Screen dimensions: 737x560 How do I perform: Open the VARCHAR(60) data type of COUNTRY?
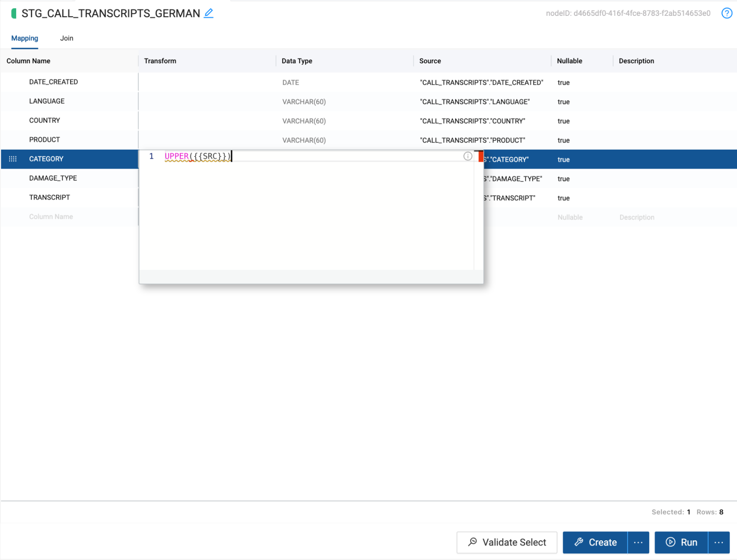tap(304, 121)
